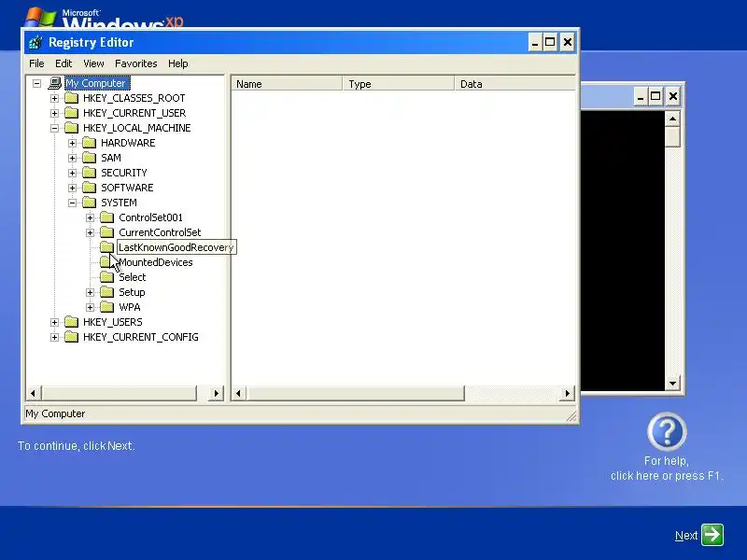This screenshot has height=560, width=747.
Task: Close the Registry Editor window
Action: (x=568, y=42)
